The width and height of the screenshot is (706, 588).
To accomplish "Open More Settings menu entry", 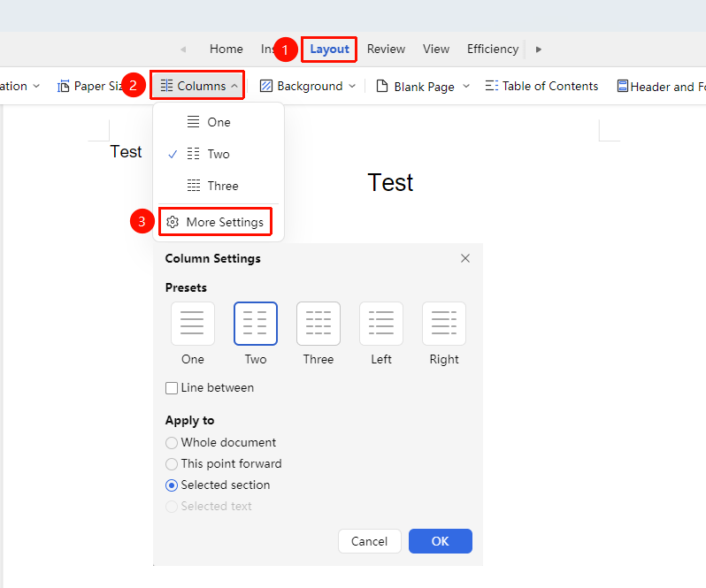I will 215,222.
